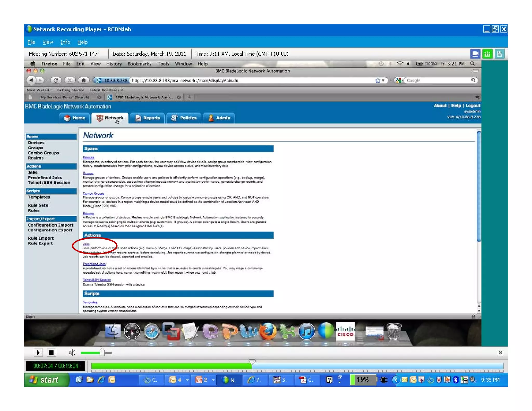The image size is (532, 411).
Task: Expand the Outlook taskbar group dropdown arrow
Action: click(187, 380)
